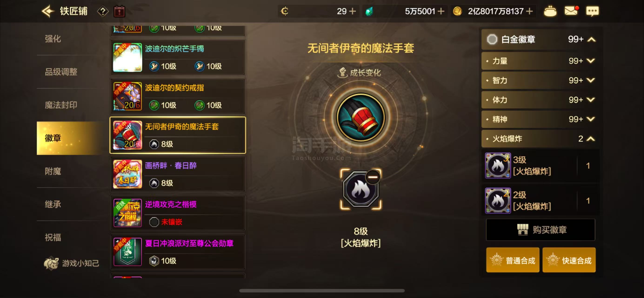This screenshot has height=298, width=644.
Task: Remove the socketed 火焰爆炸 emblem via minus icon
Action: point(373,177)
